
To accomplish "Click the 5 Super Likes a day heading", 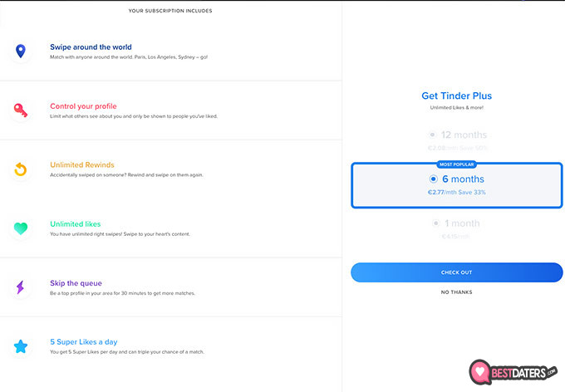I will click(84, 342).
